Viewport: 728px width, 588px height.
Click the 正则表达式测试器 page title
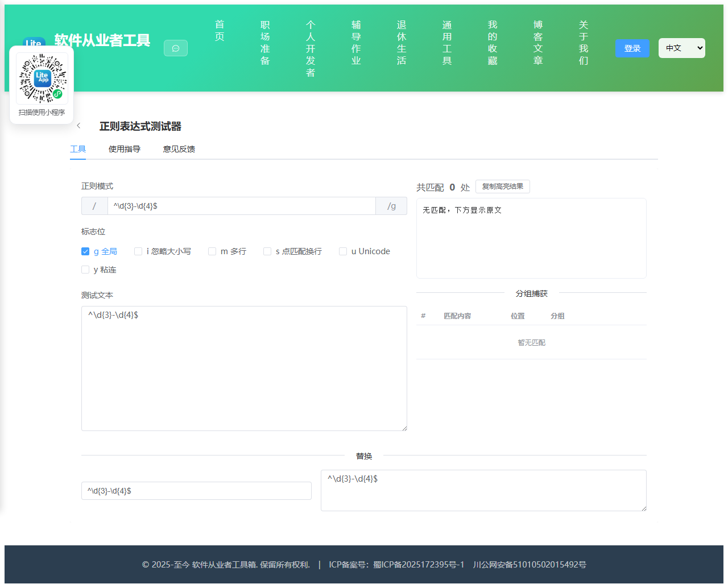click(x=140, y=126)
